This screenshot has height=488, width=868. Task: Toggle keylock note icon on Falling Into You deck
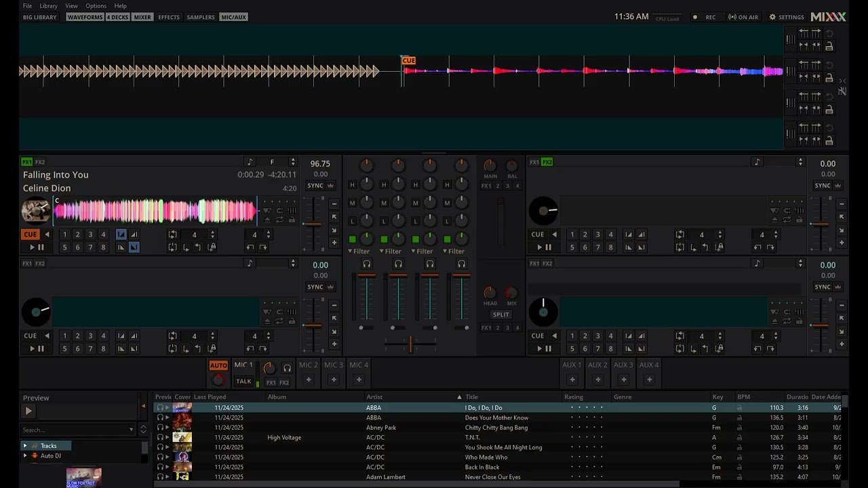(250, 162)
